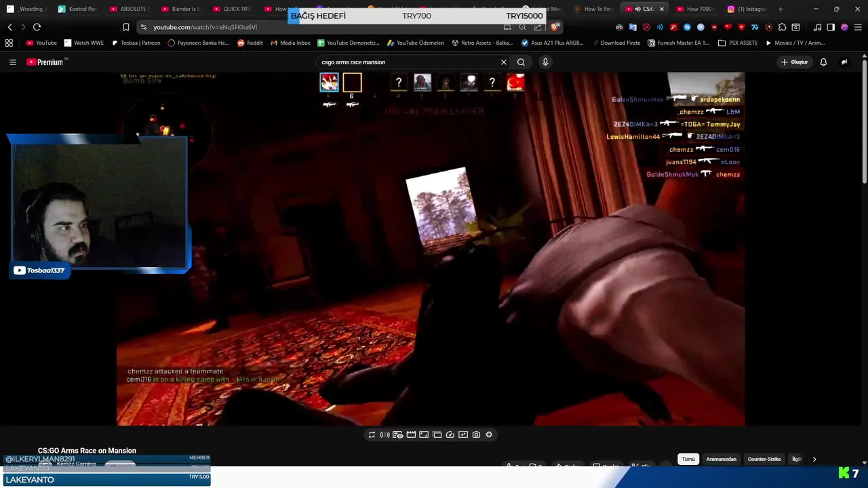Switch to the How To Find tab
Viewport: 868px width, 488px height.
(x=593, y=9)
